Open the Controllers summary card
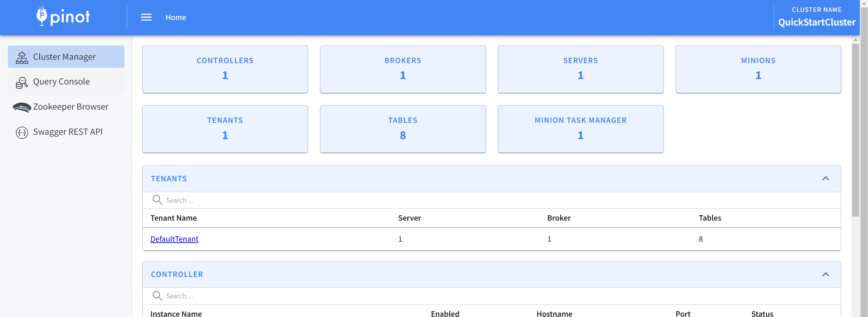Viewport: 868px width, 317px height. click(x=225, y=69)
